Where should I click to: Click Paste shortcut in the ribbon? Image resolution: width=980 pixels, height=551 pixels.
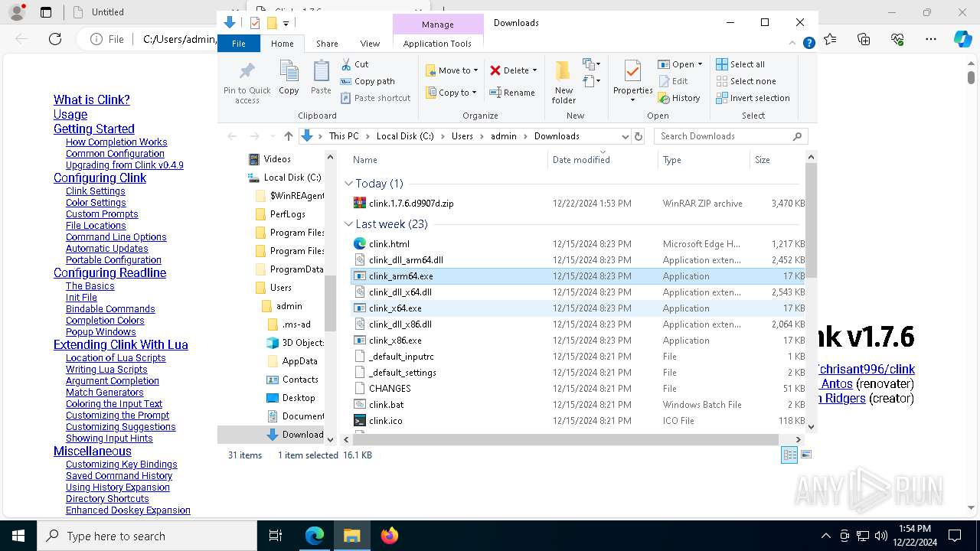tap(375, 98)
